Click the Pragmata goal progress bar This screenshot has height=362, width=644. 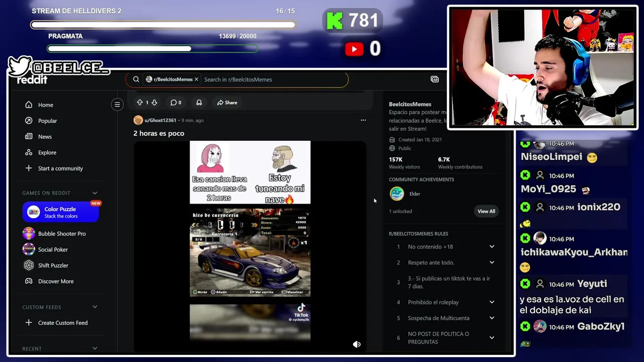152,49
